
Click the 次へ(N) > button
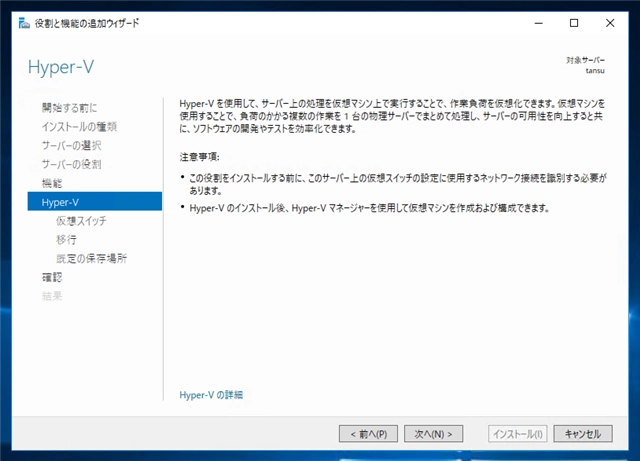[x=433, y=434]
